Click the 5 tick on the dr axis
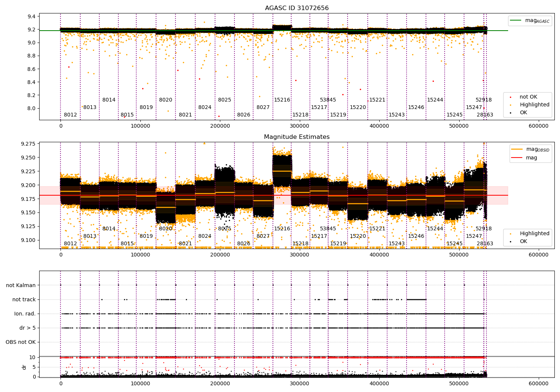Image resolution: width=560 pixels, height=392 pixels. pos(34,367)
